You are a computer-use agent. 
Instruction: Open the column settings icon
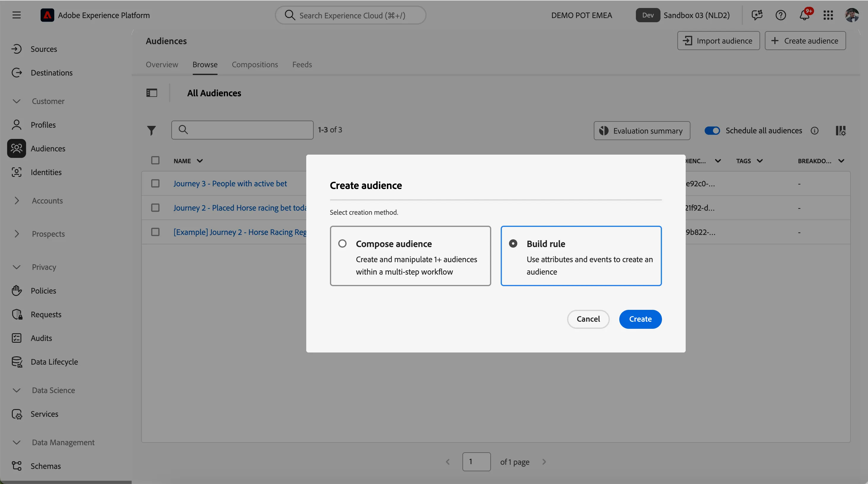(x=840, y=131)
